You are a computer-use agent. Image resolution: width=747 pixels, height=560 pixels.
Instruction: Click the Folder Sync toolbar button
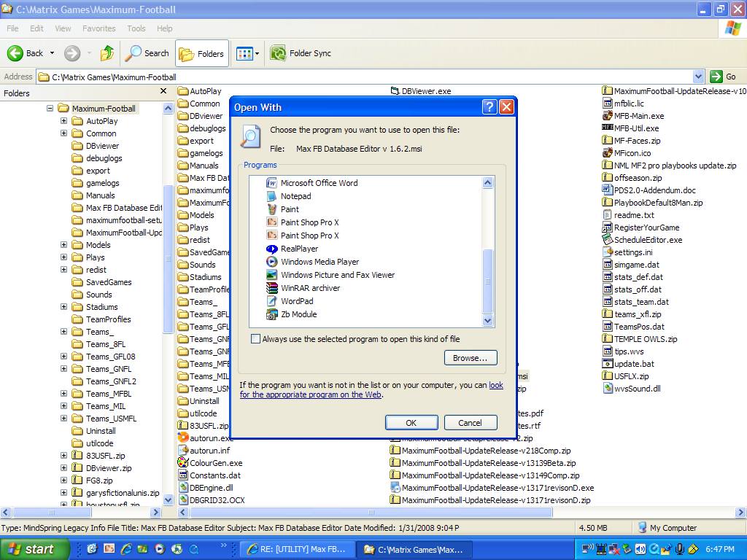coord(301,53)
